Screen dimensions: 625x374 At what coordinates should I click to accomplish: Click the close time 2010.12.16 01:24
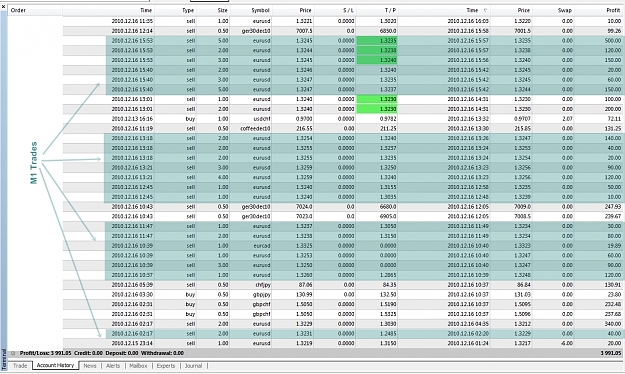click(x=468, y=343)
